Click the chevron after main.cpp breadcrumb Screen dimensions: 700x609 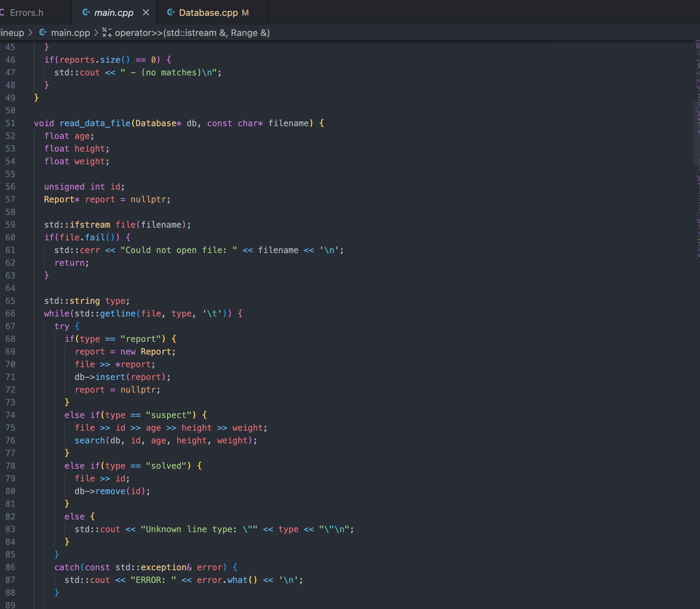(96, 33)
